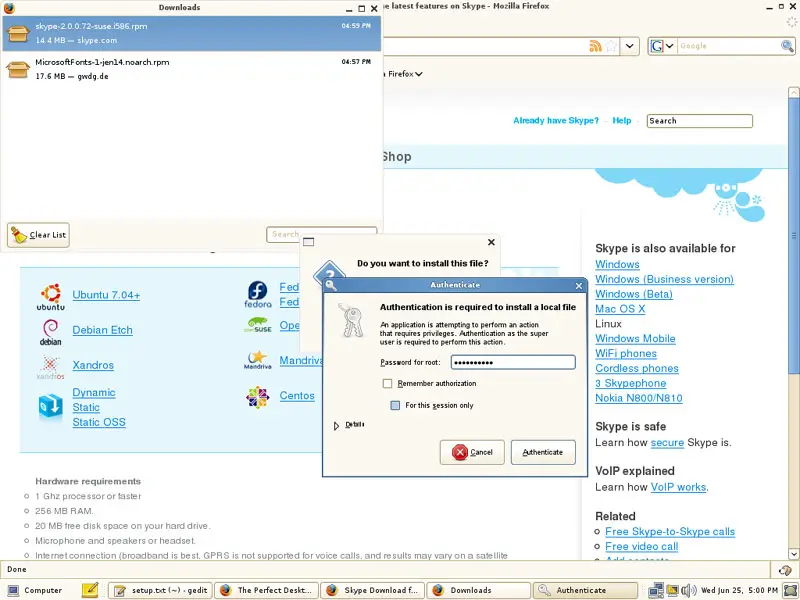The image size is (800, 600).
Task: Click the Debian logo icon
Action: pos(50,331)
